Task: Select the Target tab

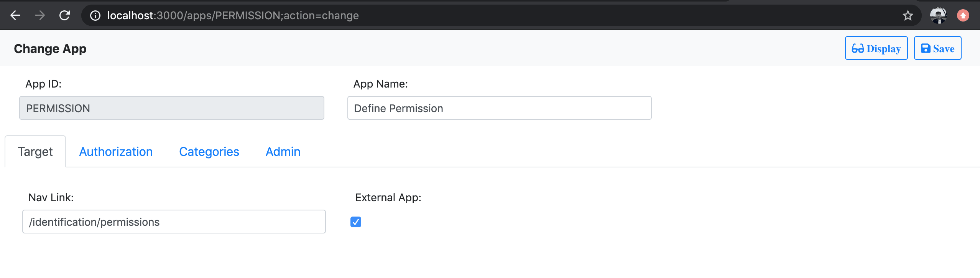Action: pos(35,151)
